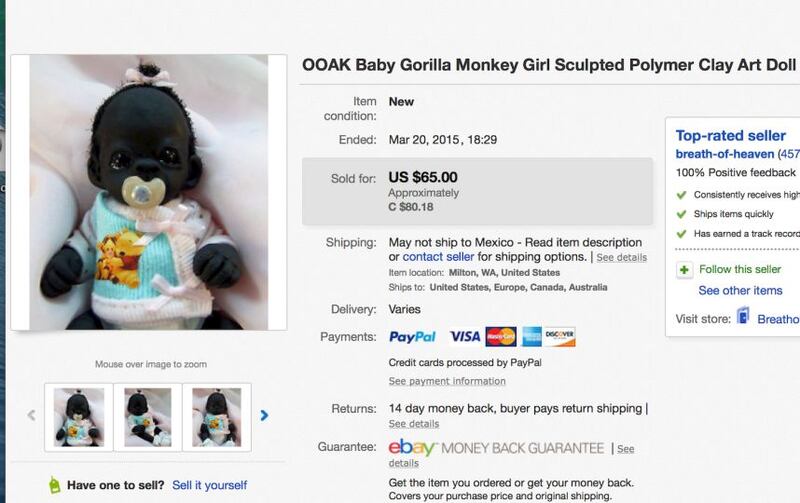Select the first doll thumbnail
Screen dimensions: 800x503
[x=79, y=417]
